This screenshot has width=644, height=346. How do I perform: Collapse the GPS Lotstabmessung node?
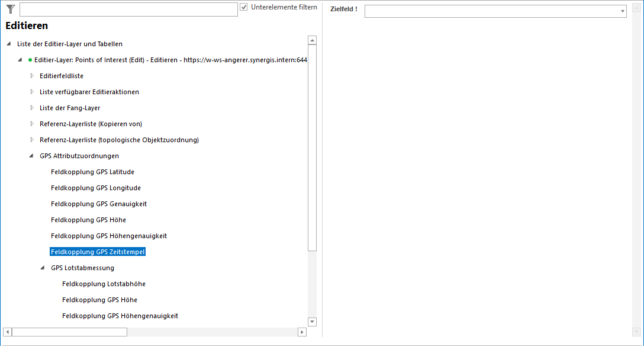point(42,268)
